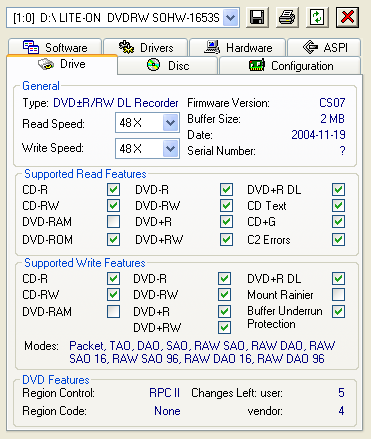Select the Drive tab
The width and height of the screenshot is (371, 439).
(x=62, y=64)
